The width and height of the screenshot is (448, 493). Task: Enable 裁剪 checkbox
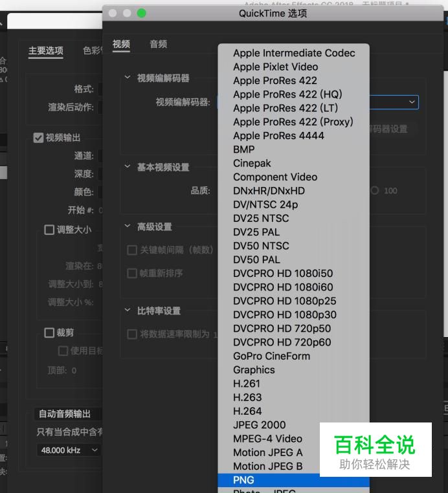49,333
